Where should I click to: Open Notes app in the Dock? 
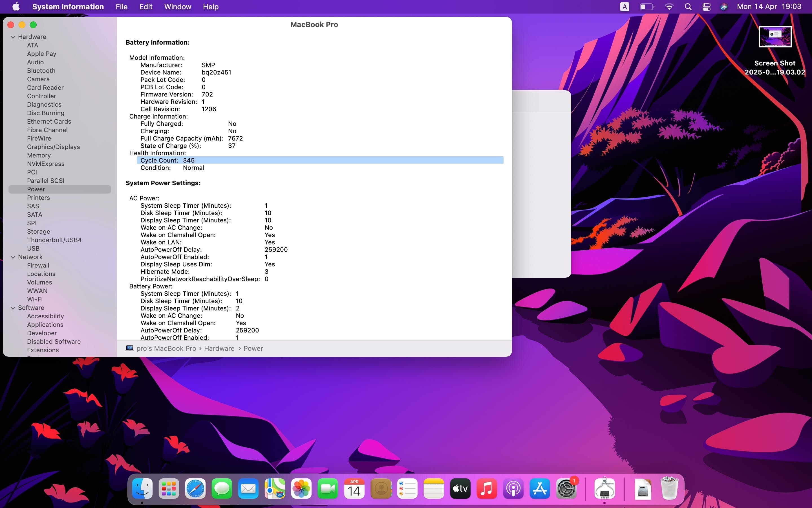pos(434,489)
